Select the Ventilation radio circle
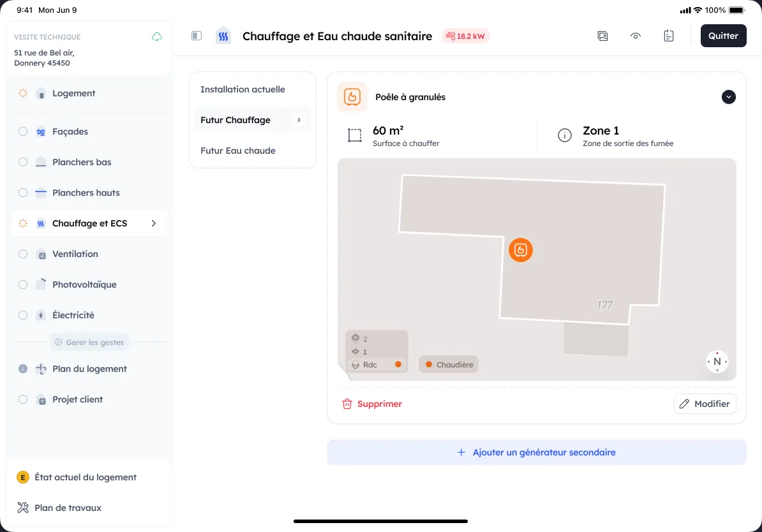Viewport: 762px width, 532px height. click(23, 254)
